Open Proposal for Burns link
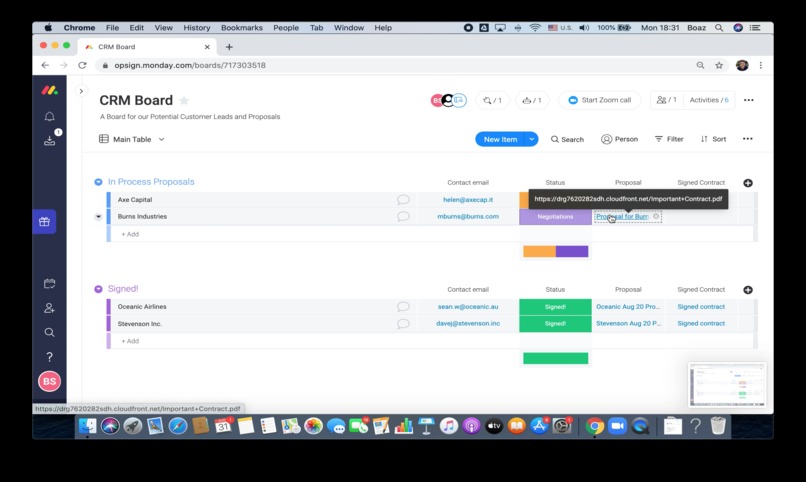The height and width of the screenshot is (482, 806). tap(622, 216)
